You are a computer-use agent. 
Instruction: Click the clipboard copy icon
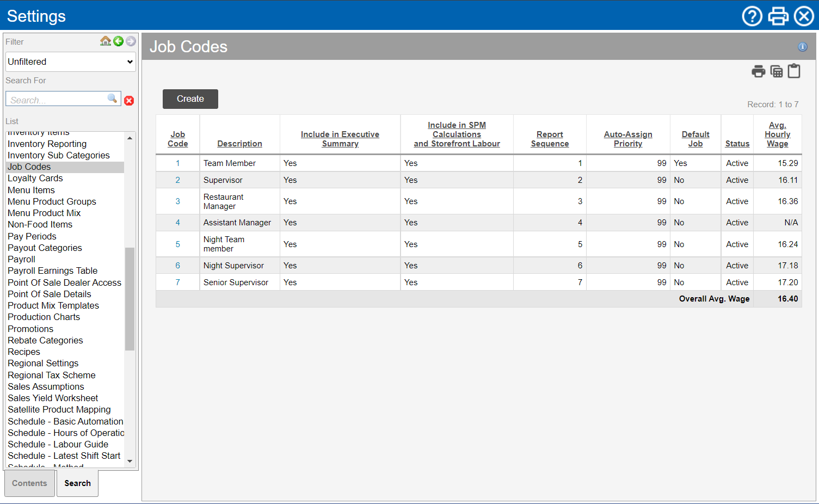tap(794, 71)
